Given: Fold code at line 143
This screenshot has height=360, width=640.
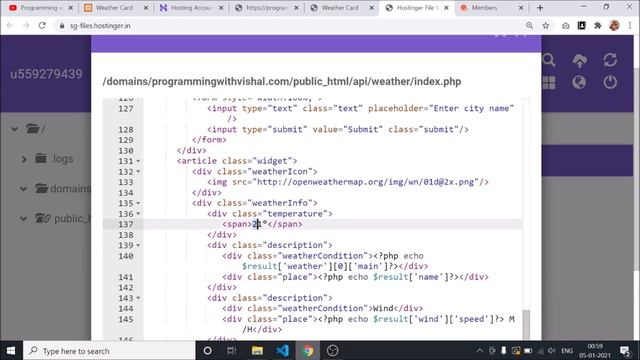Looking at the screenshot, I should [x=138, y=298].
